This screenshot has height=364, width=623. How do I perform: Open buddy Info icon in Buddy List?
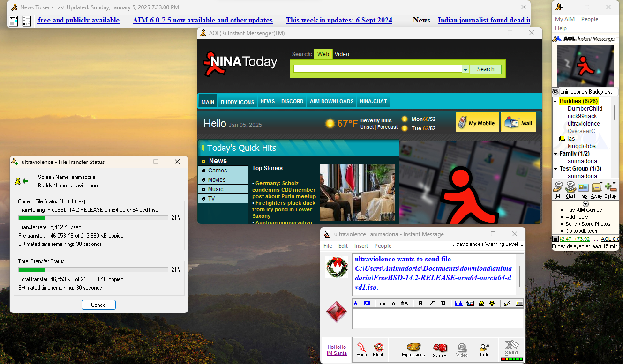coord(583,190)
